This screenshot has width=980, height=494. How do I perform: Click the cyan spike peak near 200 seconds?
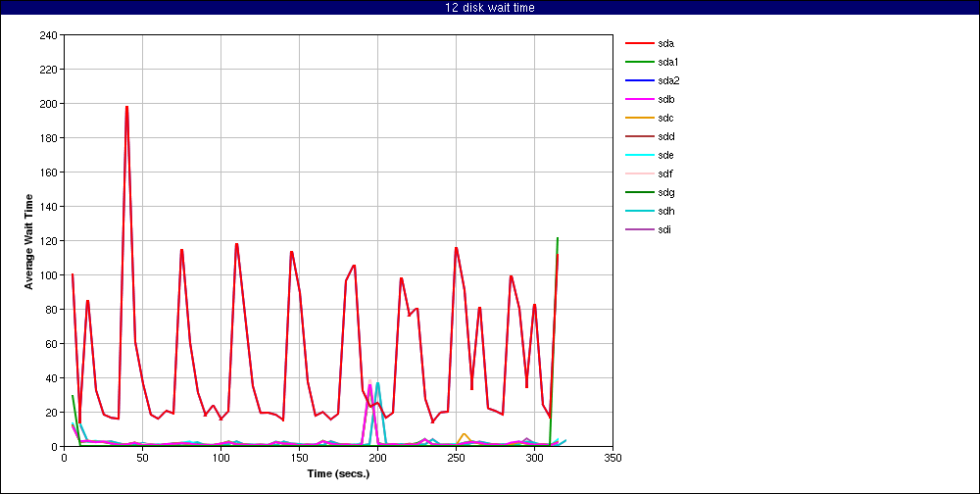point(377,383)
